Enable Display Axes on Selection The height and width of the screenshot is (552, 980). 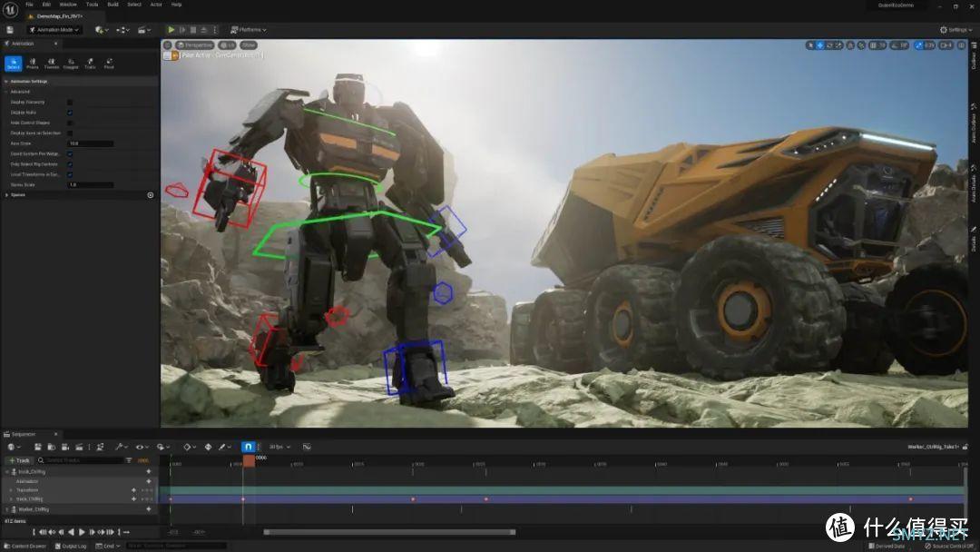click(70, 133)
